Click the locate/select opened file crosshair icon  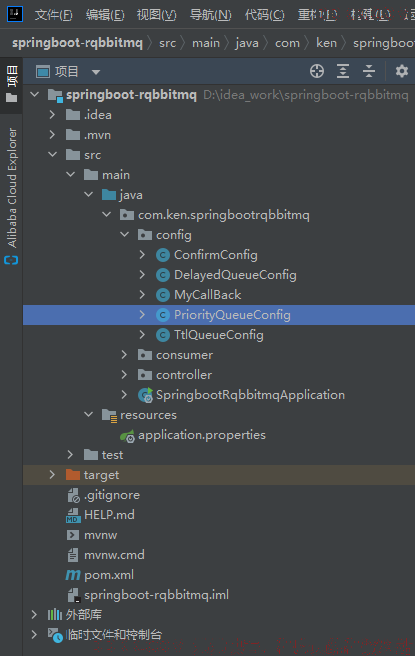coord(317,71)
